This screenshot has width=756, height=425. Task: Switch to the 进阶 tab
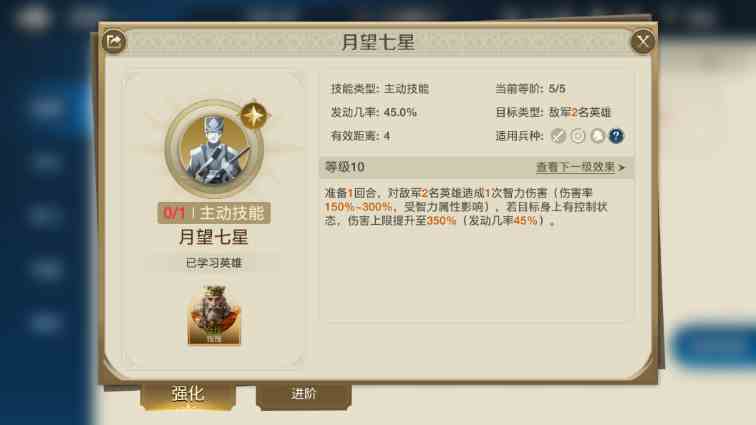303,395
